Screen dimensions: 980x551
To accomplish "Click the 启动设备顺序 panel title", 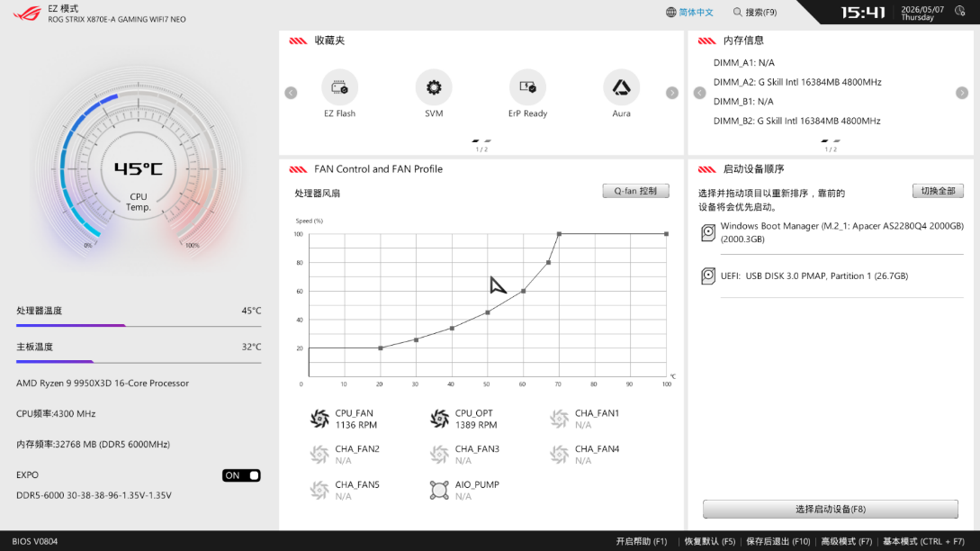I will 753,169.
